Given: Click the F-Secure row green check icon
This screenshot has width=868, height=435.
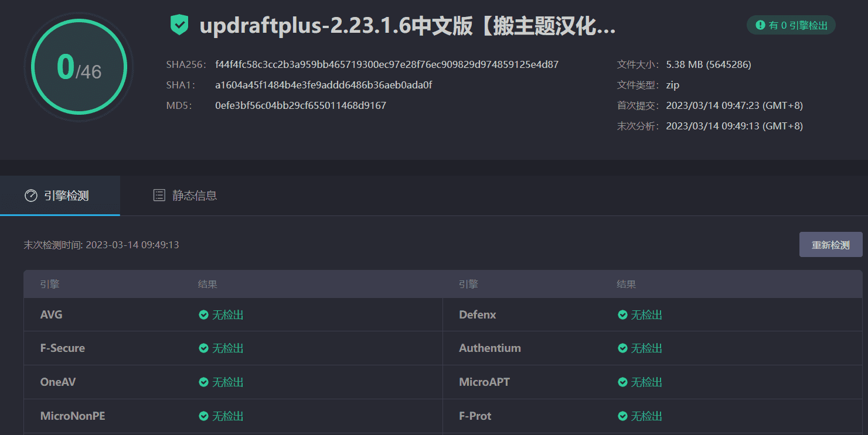Looking at the screenshot, I should (x=203, y=348).
